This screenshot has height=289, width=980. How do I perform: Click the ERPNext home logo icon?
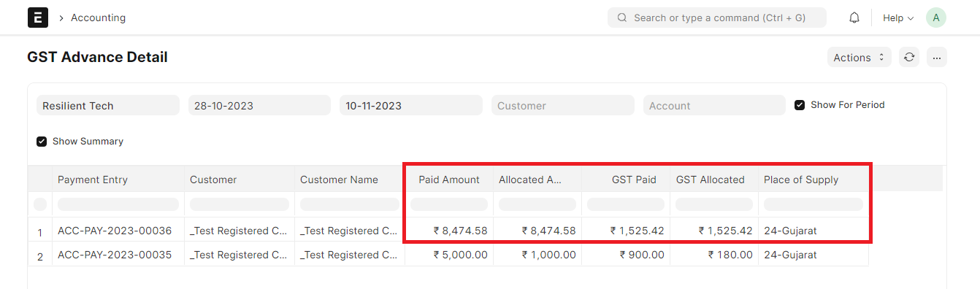click(38, 18)
